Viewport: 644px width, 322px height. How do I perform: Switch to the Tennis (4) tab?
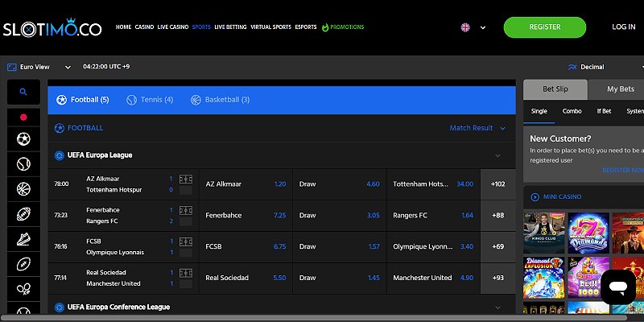150,100
